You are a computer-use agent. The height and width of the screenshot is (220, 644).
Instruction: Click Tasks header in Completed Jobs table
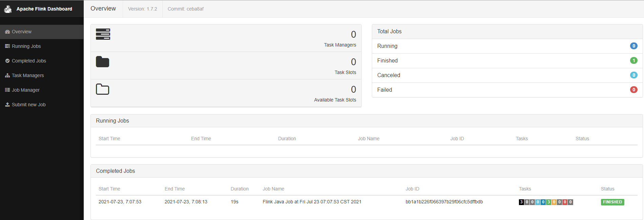tap(525, 189)
